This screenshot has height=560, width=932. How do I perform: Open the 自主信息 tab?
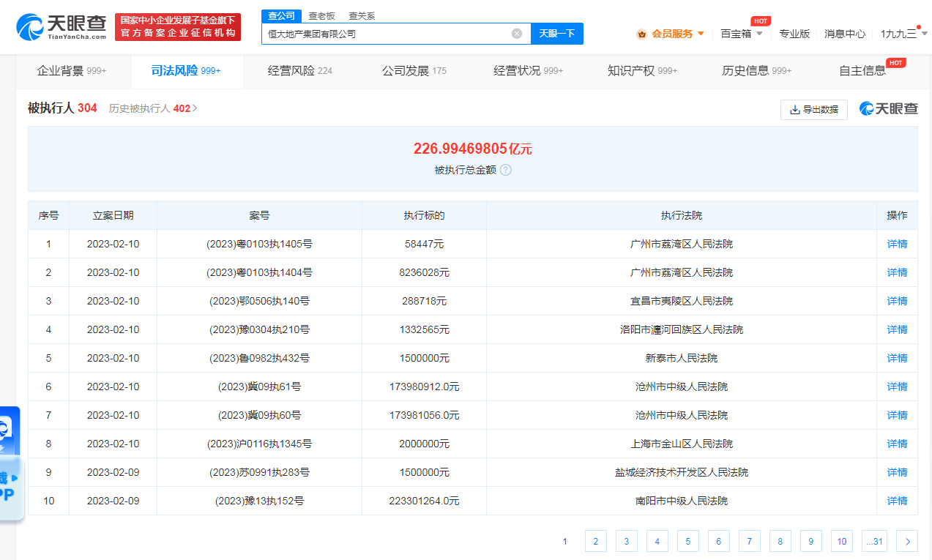coord(862,71)
